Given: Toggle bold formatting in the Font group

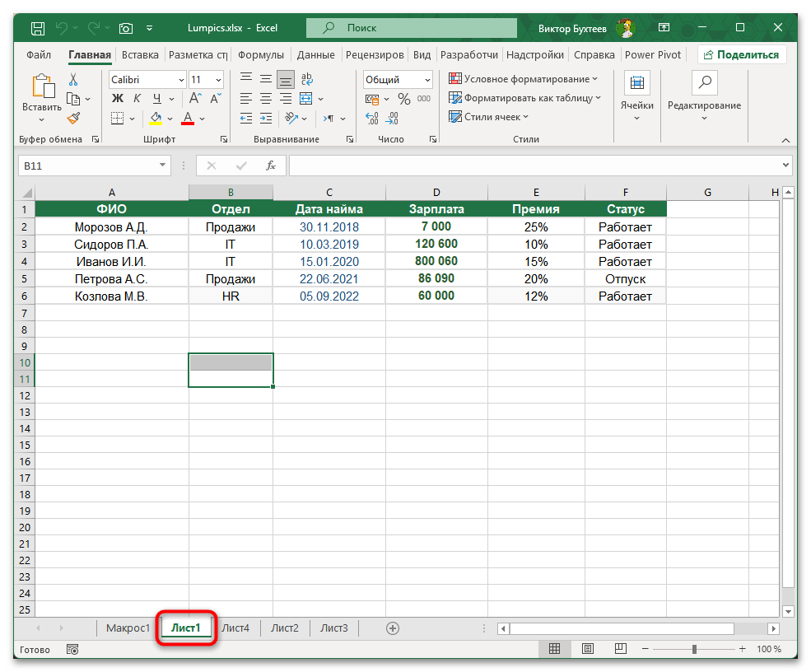Looking at the screenshot, I should pos(117,97).
